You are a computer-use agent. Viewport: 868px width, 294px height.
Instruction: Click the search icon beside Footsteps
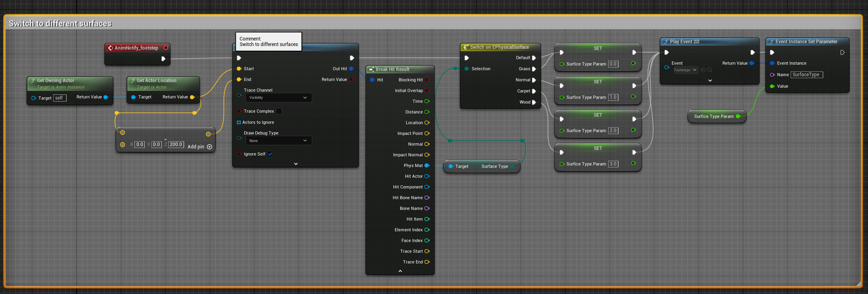710,70
